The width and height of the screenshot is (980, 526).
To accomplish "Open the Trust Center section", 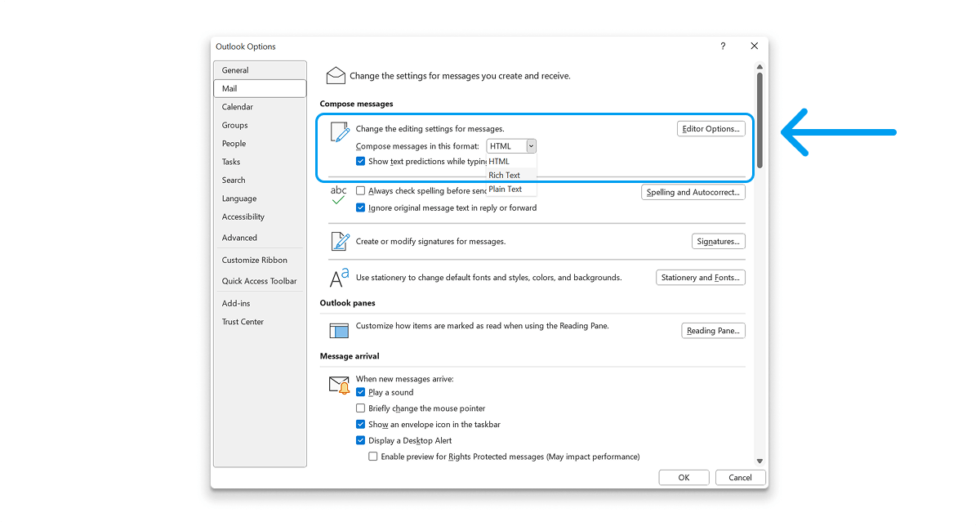I will [x=243, y=321].
